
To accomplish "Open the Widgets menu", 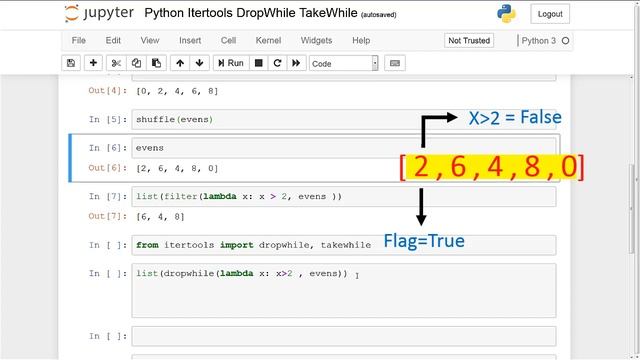I will (316, 40).
